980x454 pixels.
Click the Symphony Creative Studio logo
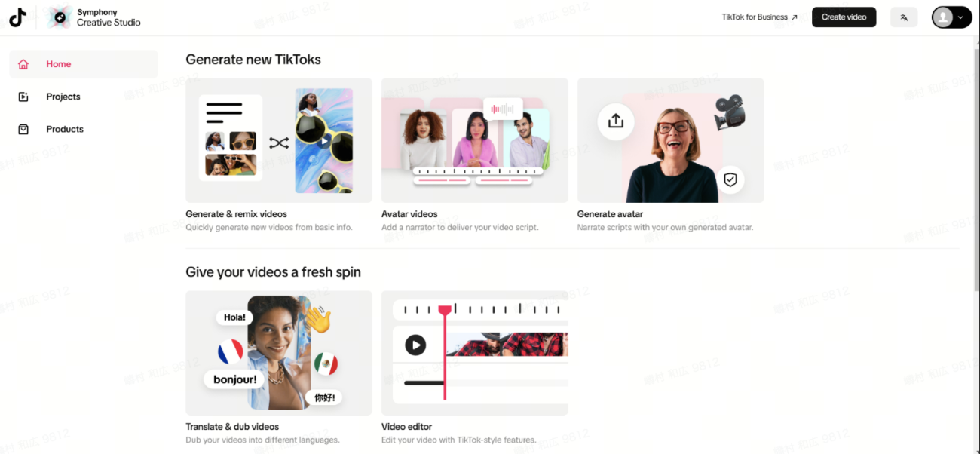point(94,17)
